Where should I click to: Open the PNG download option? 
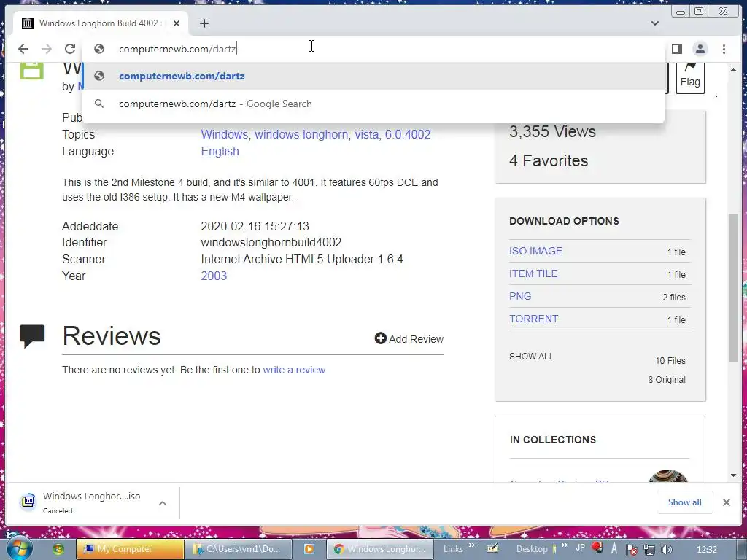(x=519, y=296)
